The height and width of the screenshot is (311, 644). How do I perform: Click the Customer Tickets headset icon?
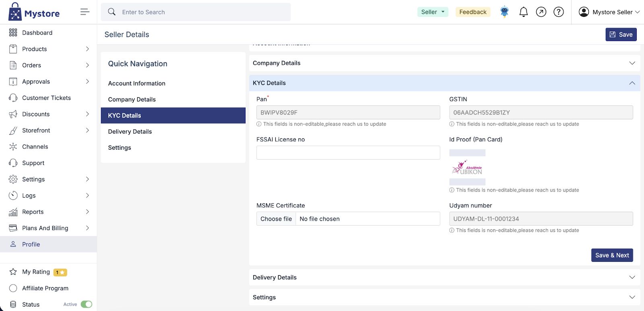point(13,98)
